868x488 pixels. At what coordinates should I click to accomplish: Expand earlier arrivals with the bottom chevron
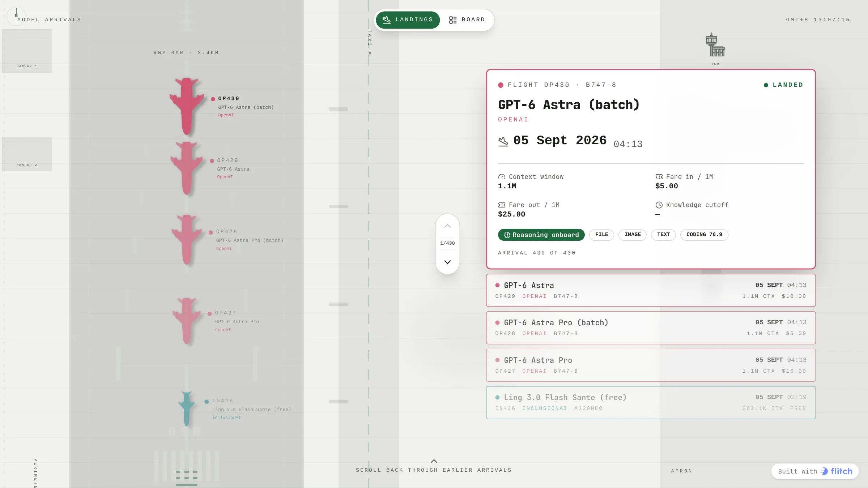point(434,461)
